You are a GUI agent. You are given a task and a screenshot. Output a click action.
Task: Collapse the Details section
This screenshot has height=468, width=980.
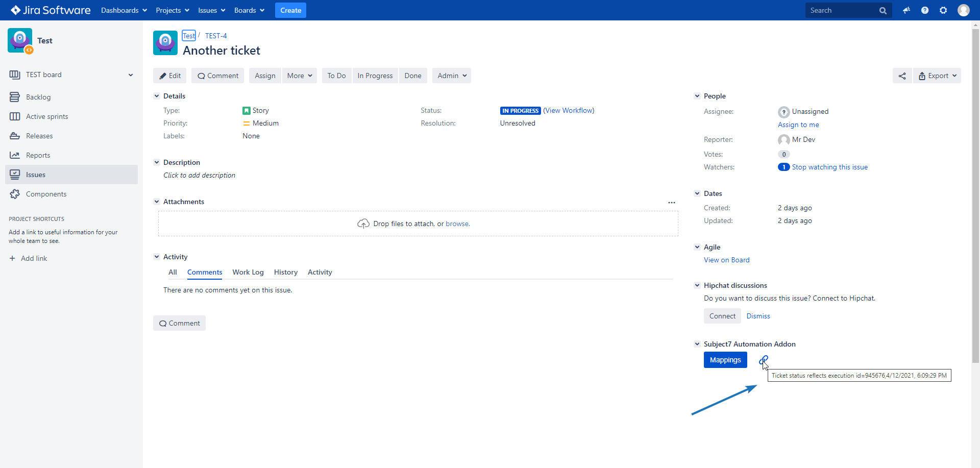[157, 96]
